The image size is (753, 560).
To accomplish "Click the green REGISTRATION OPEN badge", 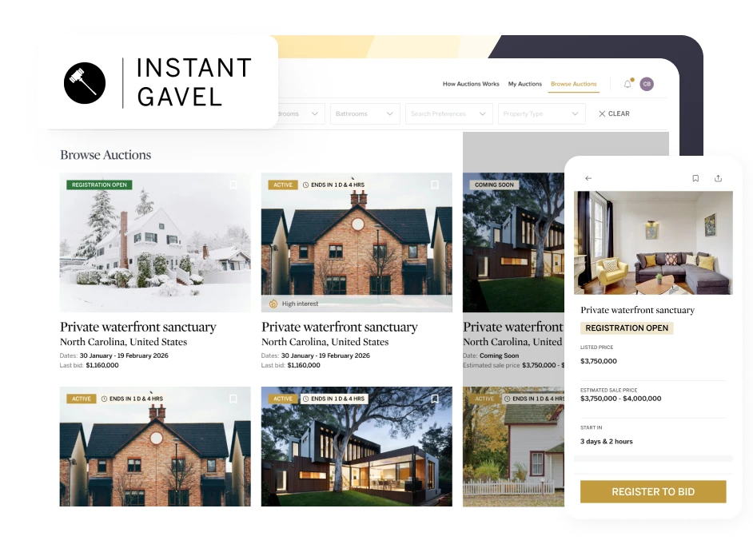I will click(x=99, y=185).
